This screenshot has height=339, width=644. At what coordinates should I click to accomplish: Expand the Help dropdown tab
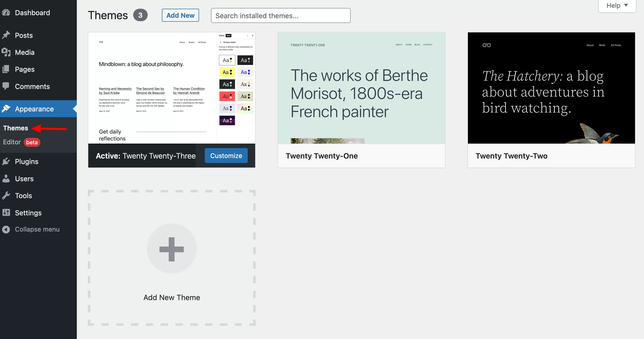[x=617, y=5]
